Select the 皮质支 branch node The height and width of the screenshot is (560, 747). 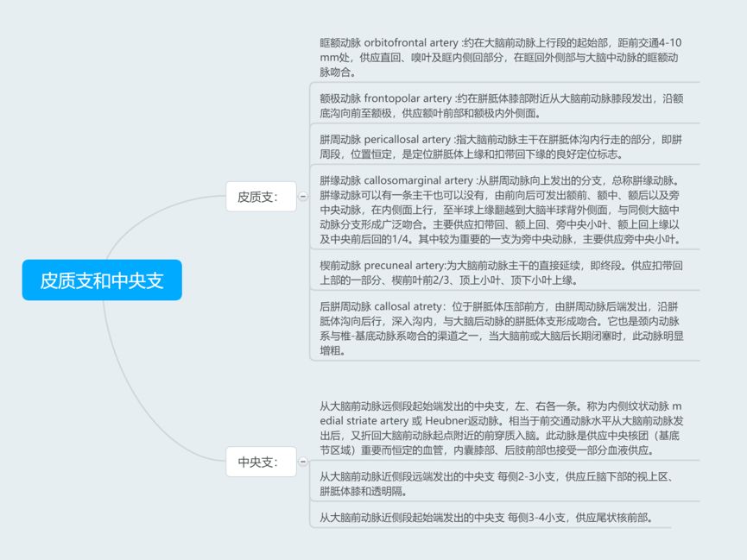tap(262, 197)
